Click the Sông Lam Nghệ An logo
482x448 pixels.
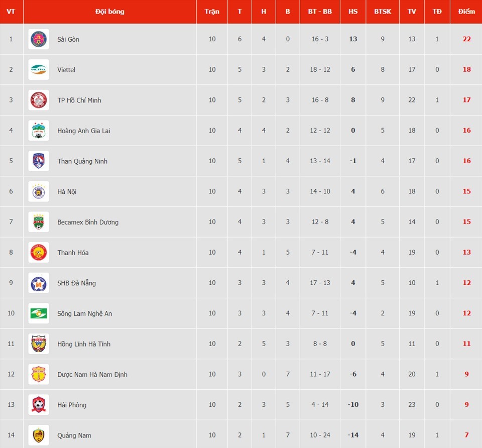39,313
